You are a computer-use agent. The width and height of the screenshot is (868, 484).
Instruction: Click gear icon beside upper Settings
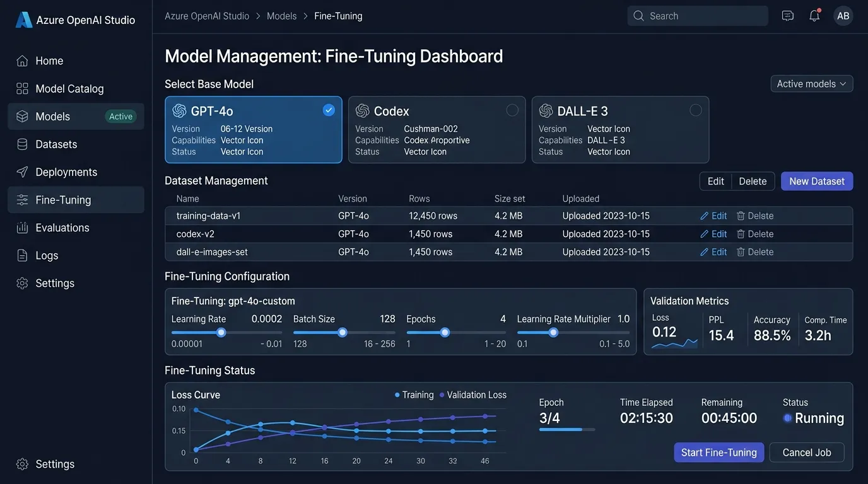pyautogui.click(x=22, y=283)
